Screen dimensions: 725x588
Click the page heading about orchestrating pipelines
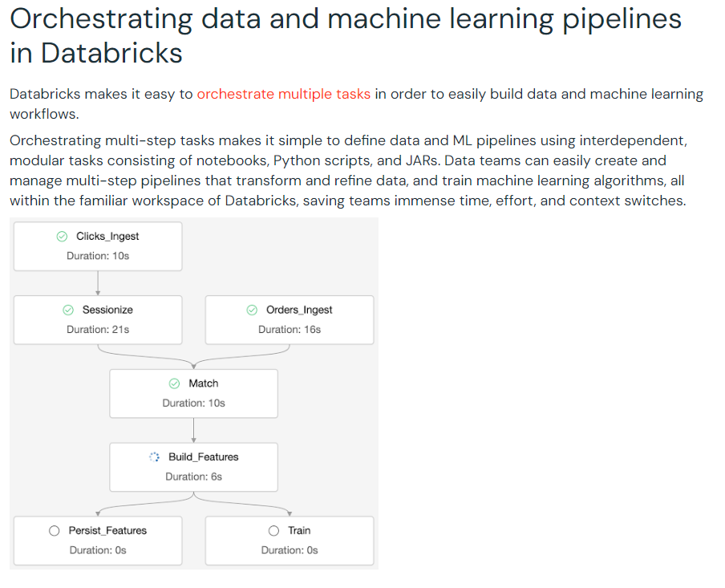click(x=346, y=35)
